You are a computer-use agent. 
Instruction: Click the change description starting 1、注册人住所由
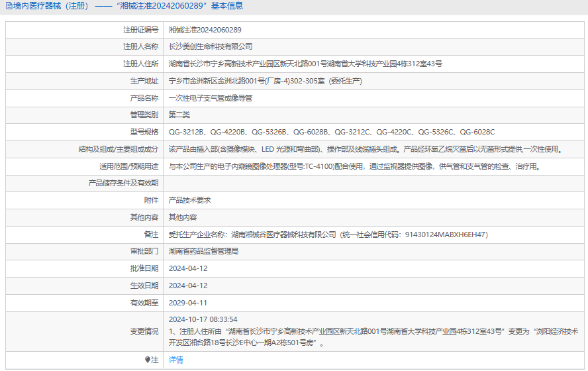pyautogui.click(x=373, y=337)
